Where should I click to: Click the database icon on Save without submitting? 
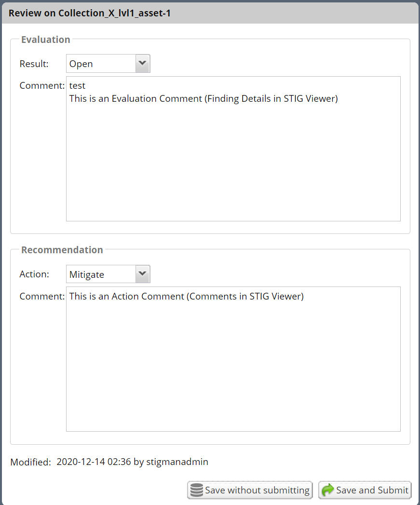(x=196, y=490)
